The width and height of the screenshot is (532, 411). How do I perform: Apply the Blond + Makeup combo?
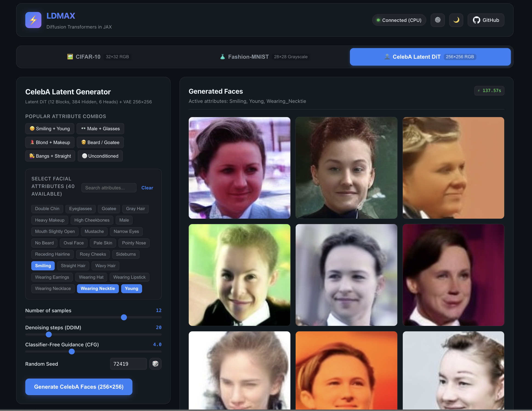[50, 142]
